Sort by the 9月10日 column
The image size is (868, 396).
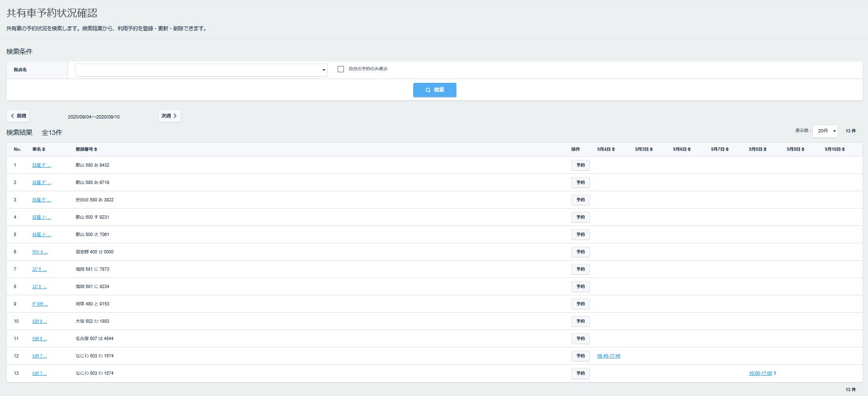coord(835,149)
